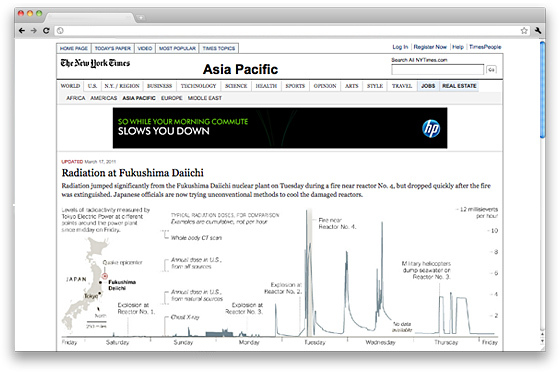
Task: Select the MOST POPULAR tab
Action: (177, 48)
